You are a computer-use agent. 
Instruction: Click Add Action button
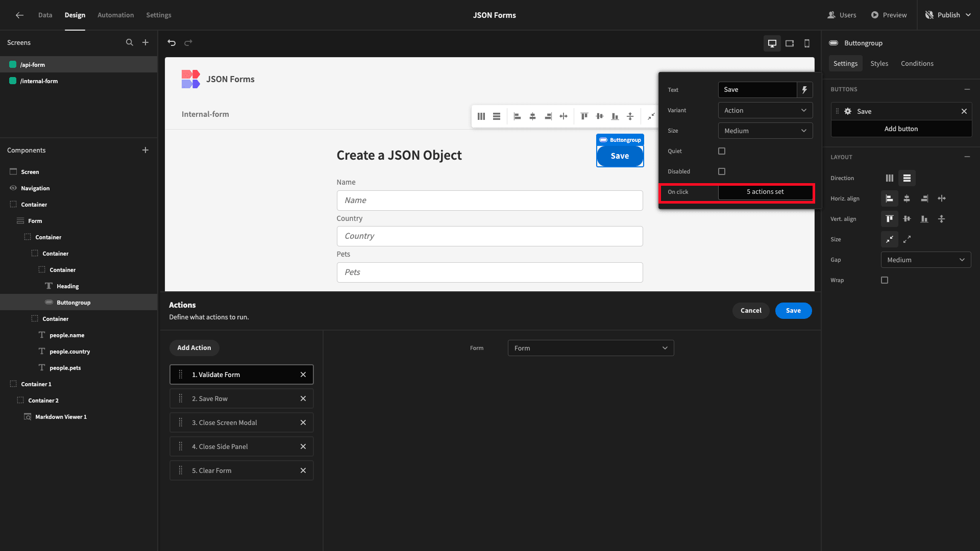194,347
